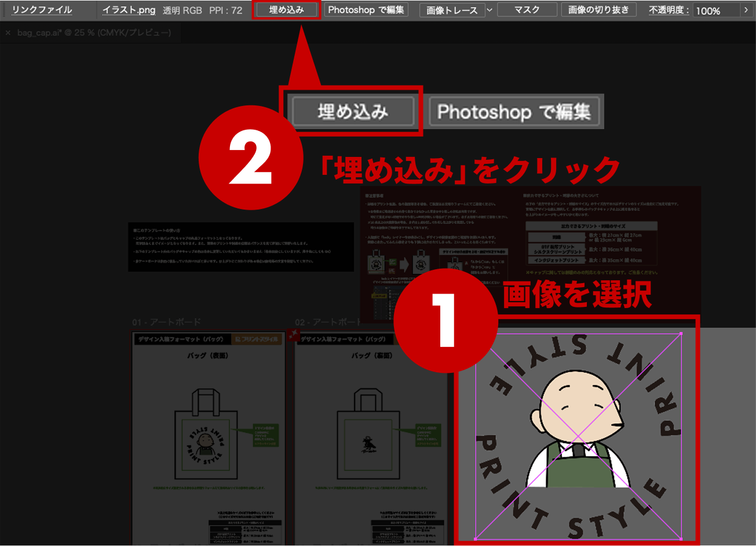Crop the image with 画像の切り抜き
Screen dimensions: 756x546
598,9
